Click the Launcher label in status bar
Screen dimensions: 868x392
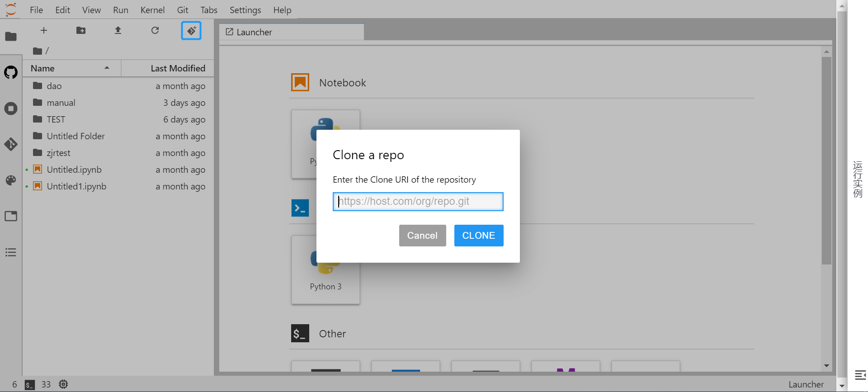coord(806,384)
